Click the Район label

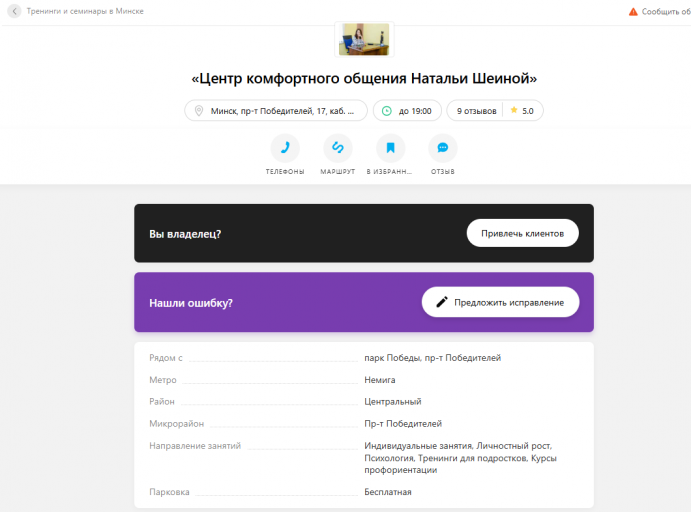point(162,402)
